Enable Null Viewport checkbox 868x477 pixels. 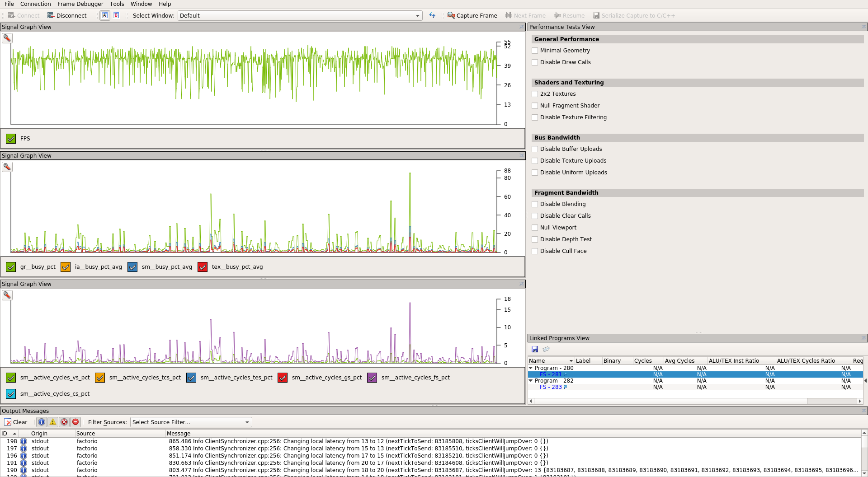[x=535, y=228]
